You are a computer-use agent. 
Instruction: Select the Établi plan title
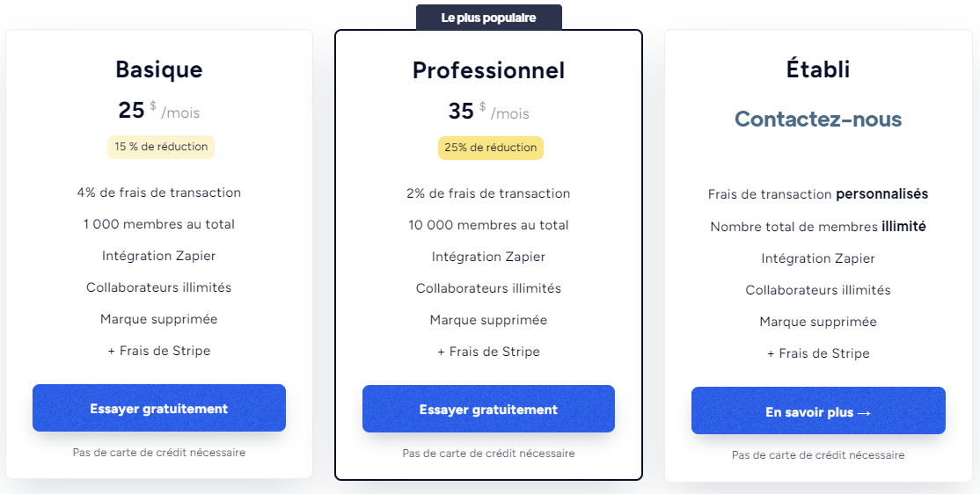818,69
